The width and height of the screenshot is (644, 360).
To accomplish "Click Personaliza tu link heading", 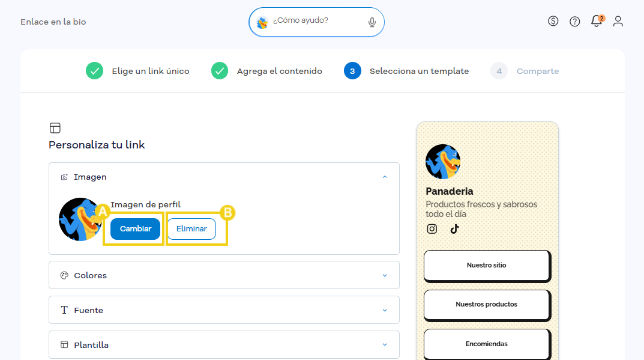I will point(97,145).
